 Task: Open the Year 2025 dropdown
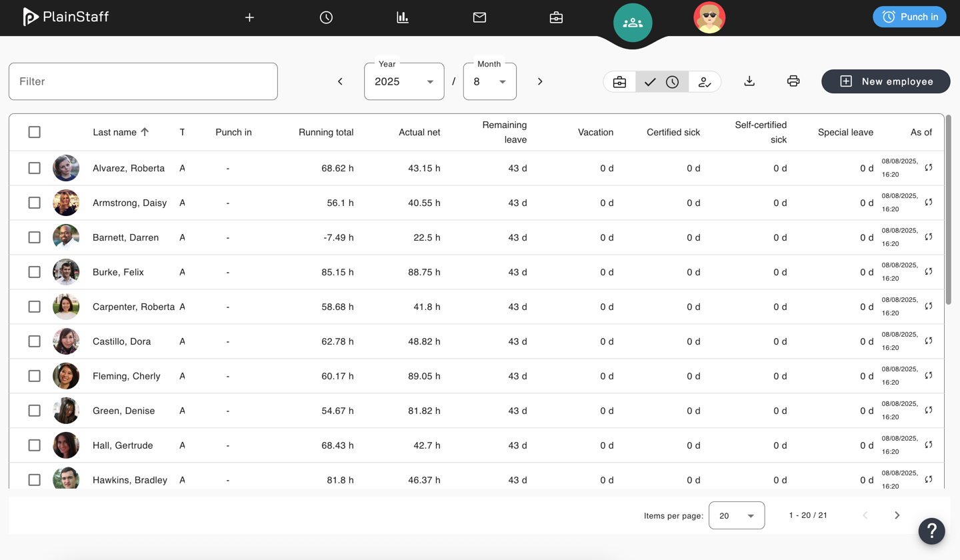[x=404, y=81]
